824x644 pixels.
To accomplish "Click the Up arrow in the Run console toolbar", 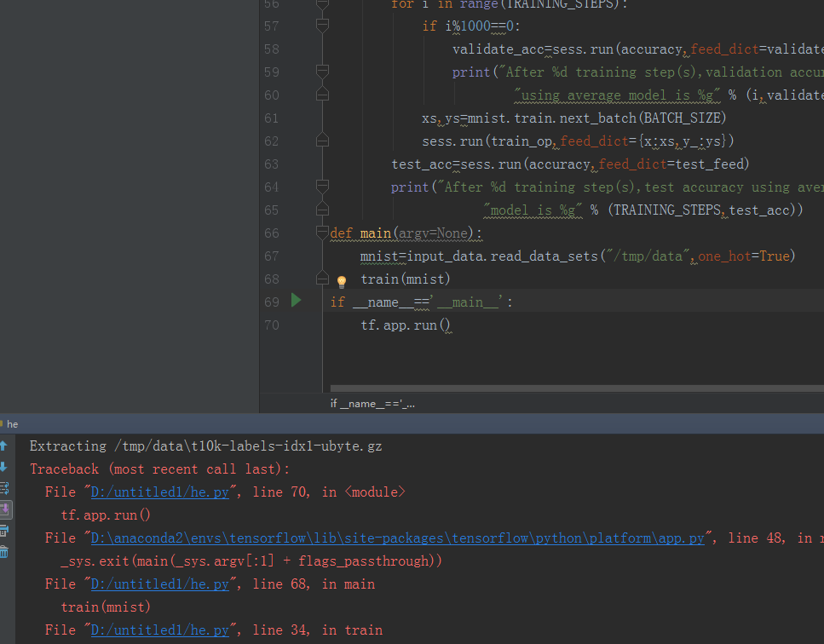I will click(3, 446).
